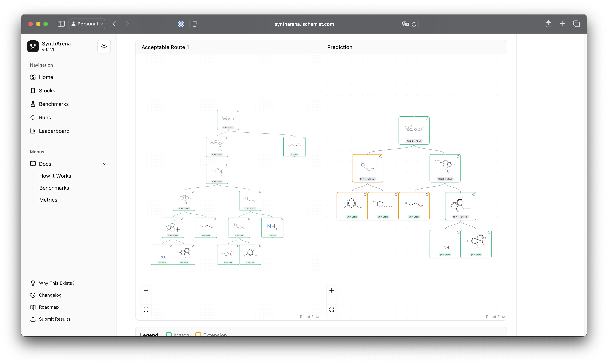
Task: Click the page reload icon in address bar
Action: tap(414, 24)
